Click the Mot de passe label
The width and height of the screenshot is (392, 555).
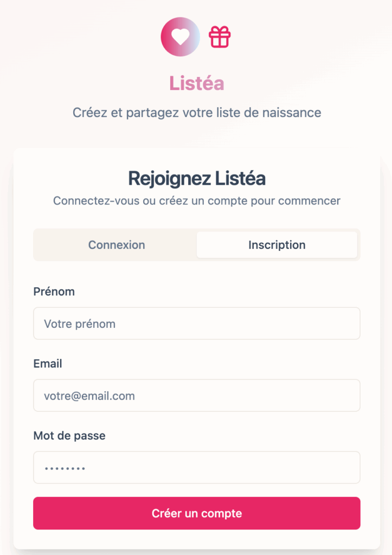pos(69,436)
